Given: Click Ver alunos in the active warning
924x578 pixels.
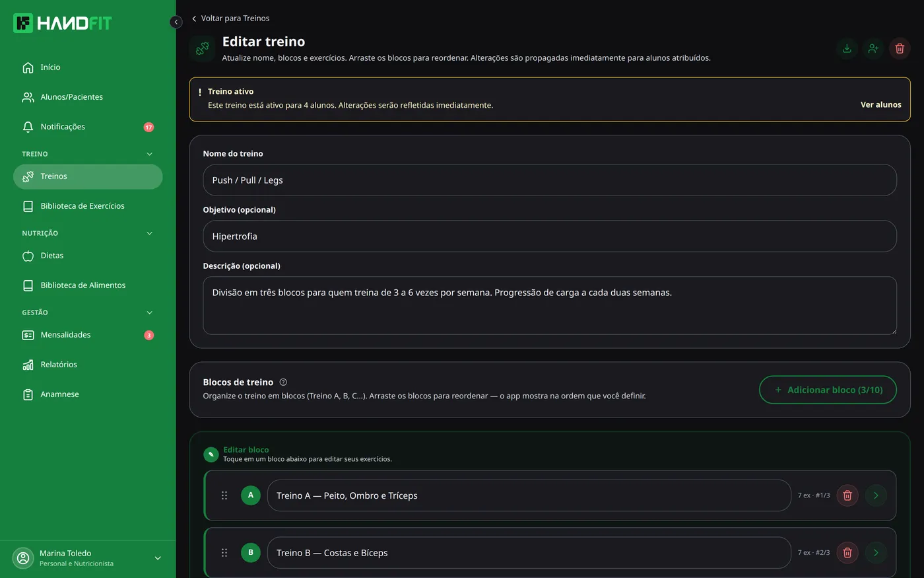Looking at the screenshot, I should (x=880, y=104).
